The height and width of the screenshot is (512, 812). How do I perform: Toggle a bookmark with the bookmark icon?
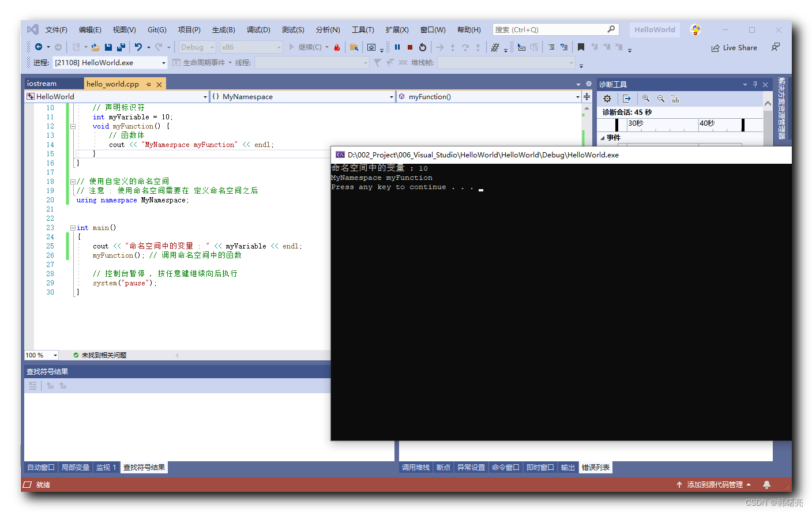pos(581,47)
